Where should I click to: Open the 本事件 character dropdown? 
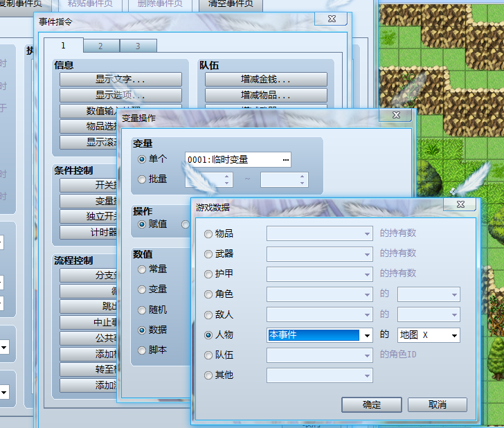[320, 335]
